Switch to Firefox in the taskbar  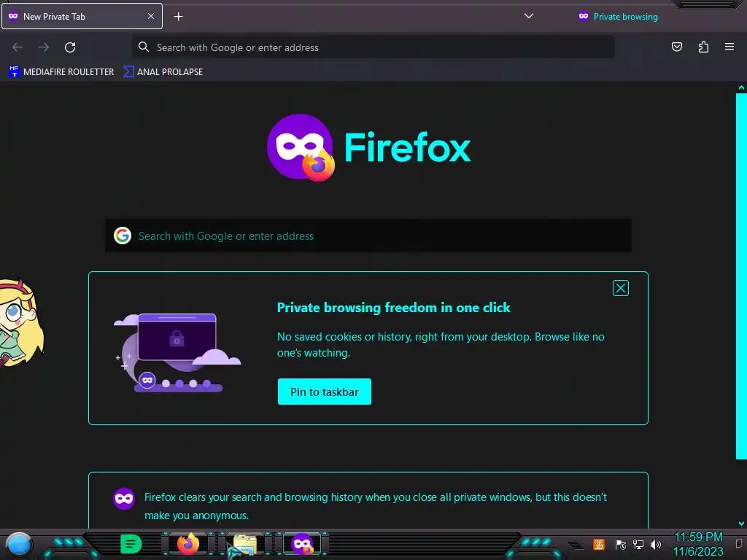(x=188, y=544)
